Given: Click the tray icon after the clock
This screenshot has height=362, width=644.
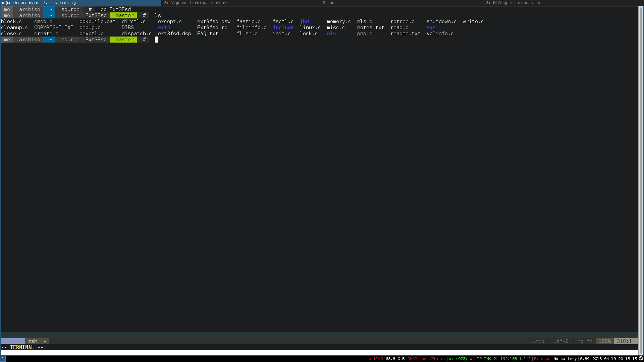Looking at the screenshot, I should point(641,359).
